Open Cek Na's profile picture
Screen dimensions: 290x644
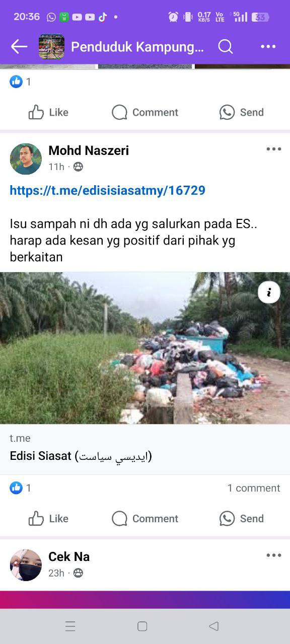[26, 565]
